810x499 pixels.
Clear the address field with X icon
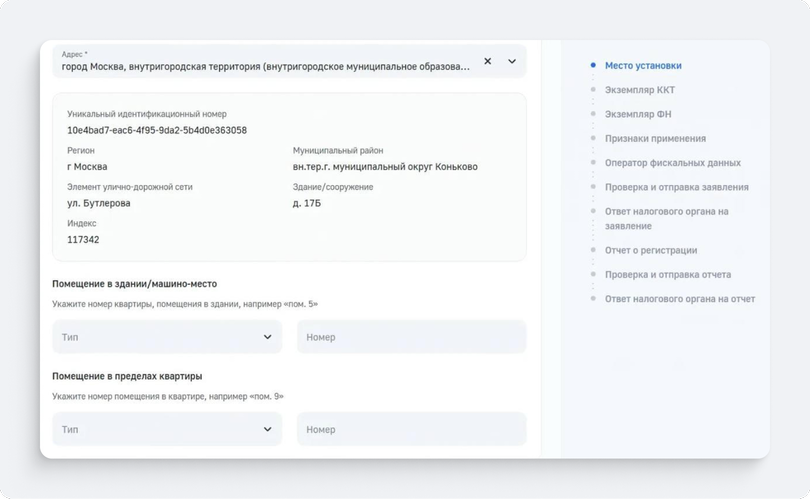[x=488, y=61]
